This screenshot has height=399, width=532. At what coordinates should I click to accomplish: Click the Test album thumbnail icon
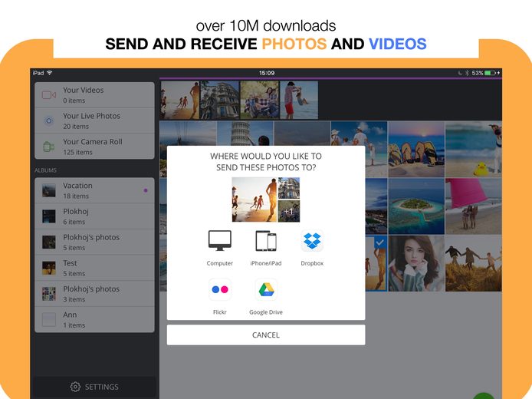coord(49,268)
